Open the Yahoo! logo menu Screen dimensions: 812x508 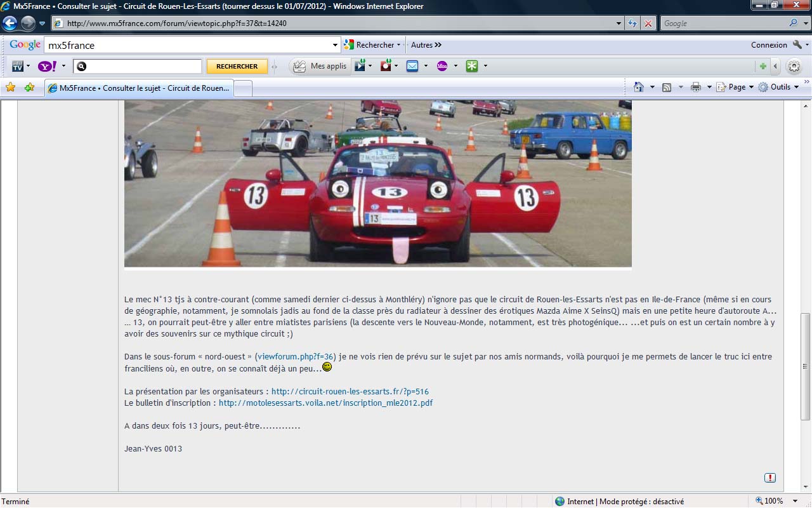pyautogui.click(x=48, y=66)
